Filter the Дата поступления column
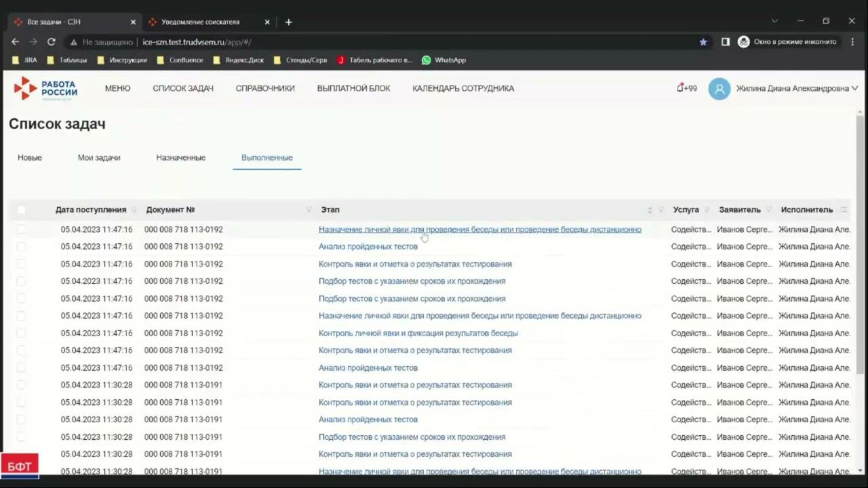868x488 pixels. [134, 210]
